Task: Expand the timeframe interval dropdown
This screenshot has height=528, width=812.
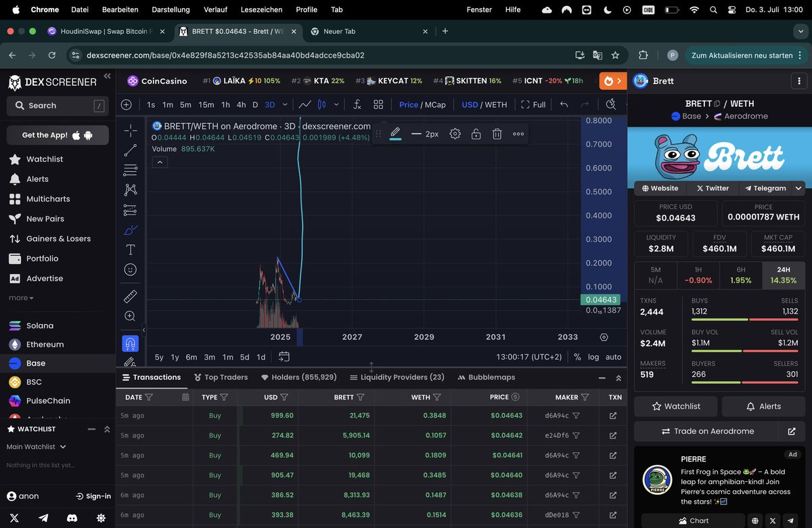Action: point(285,104)
